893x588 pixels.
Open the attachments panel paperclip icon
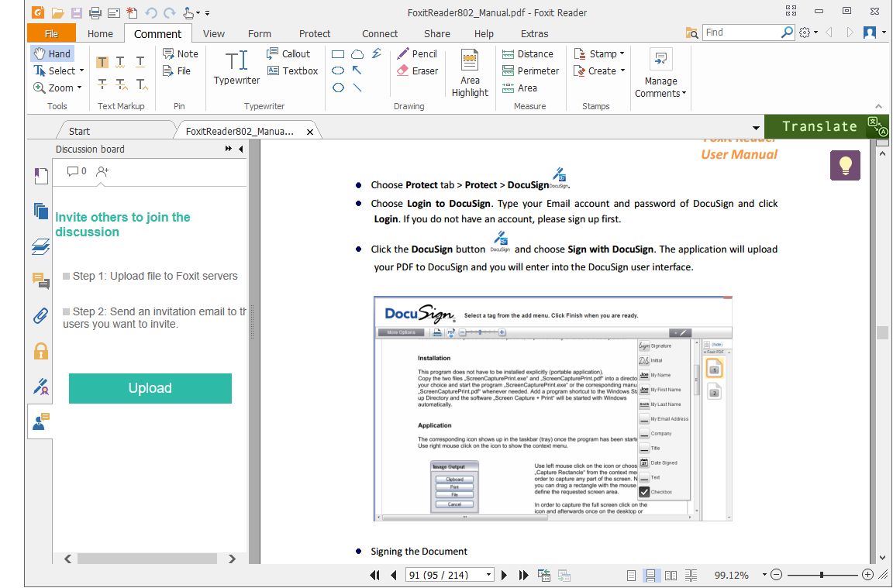click(40, 315)
